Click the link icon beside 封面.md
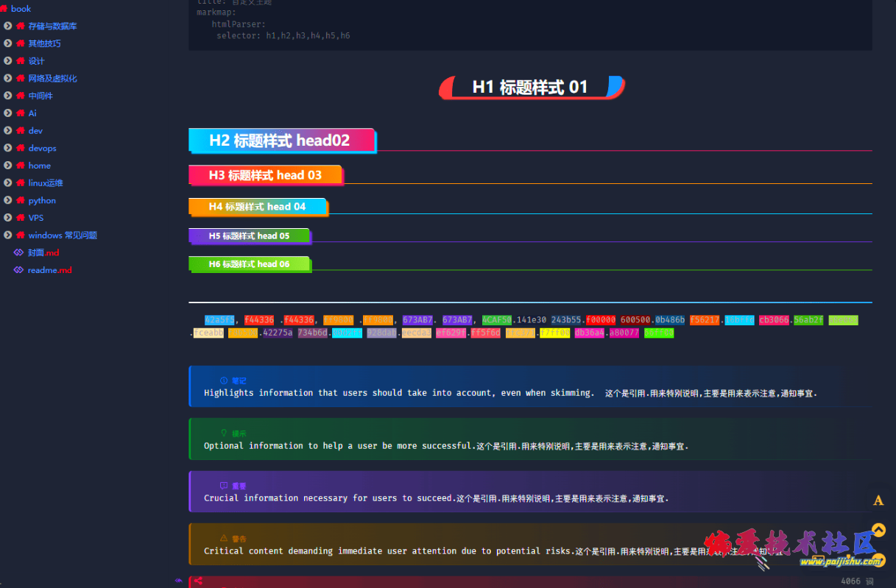 coord(19,252)
